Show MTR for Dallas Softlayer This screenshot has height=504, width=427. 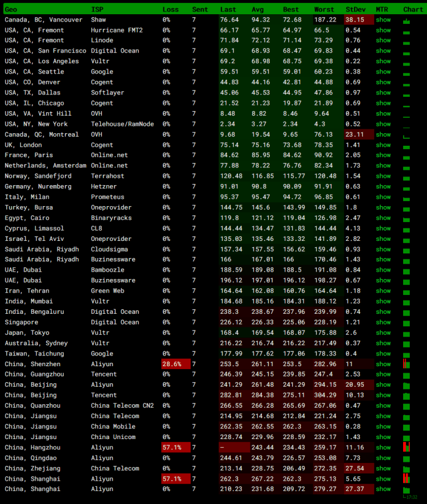(x=383, y=93)
